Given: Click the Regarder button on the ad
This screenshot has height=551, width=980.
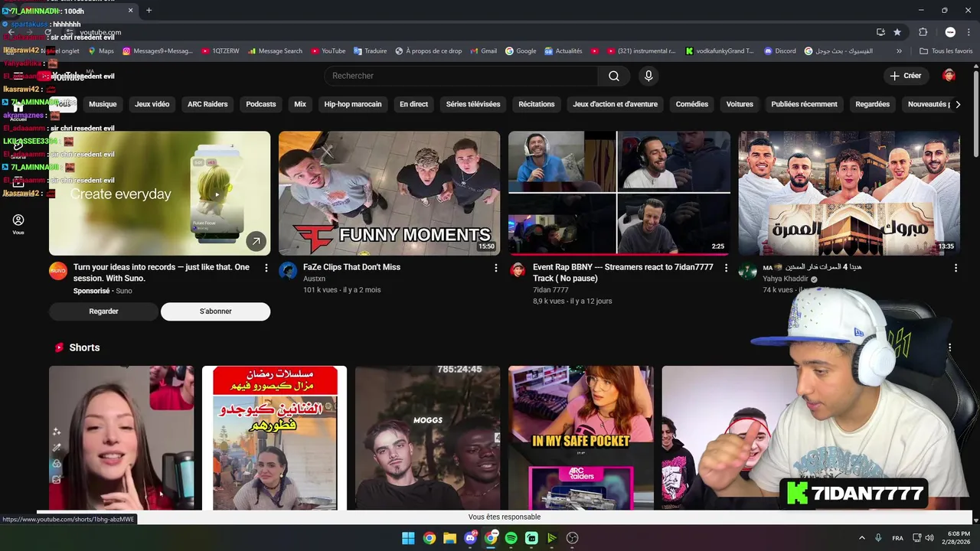Looking at the screenshot, I should 103,311.
